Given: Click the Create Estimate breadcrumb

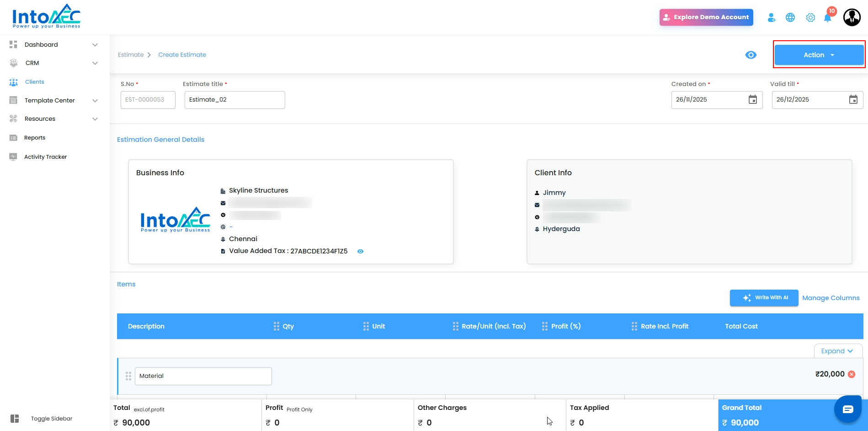Looking at the screenshot, I should click(182, 55).
